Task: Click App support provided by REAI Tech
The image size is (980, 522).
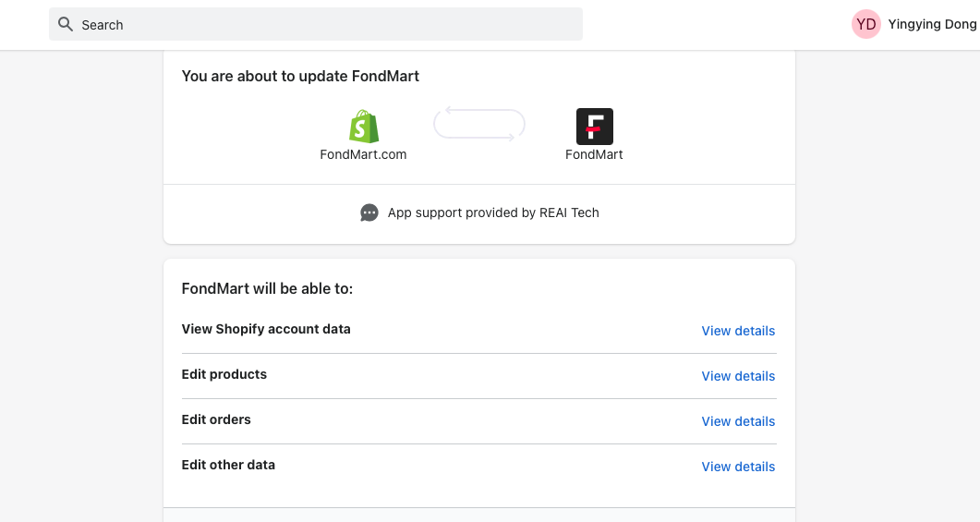Action: (x=493, y=212)
